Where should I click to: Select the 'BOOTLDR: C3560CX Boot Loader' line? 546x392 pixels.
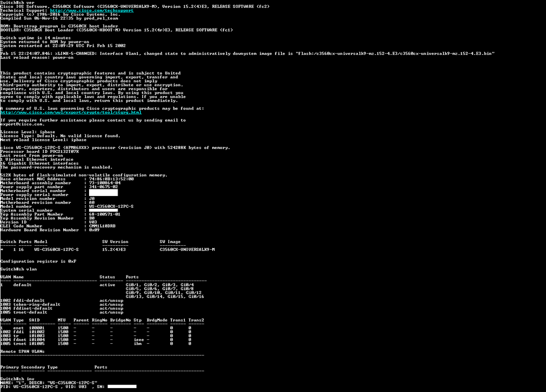116,30
